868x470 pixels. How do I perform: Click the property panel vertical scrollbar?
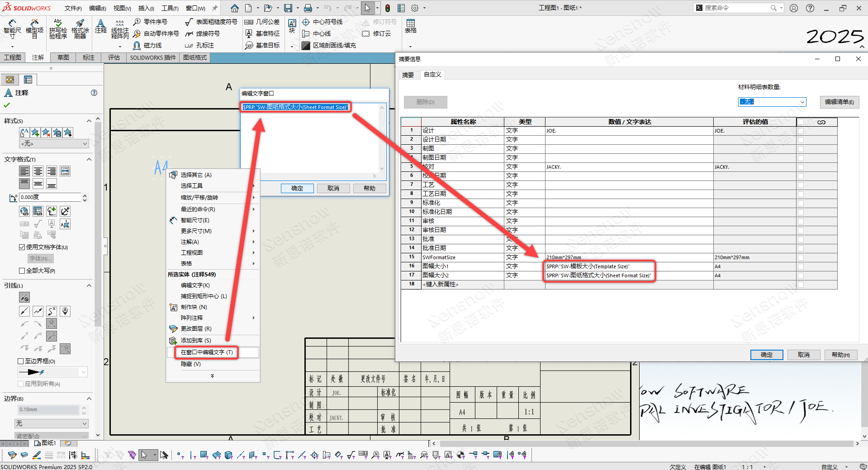point(98,226)
